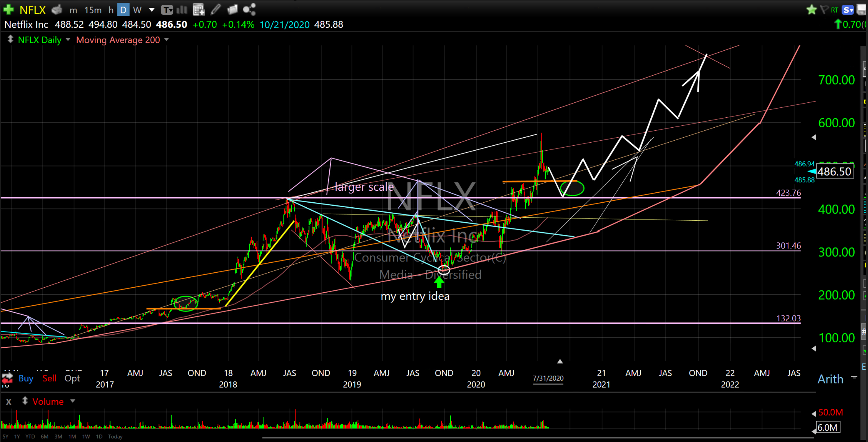Click the green plus add-symbol icon
868x442 pixels.
[8, 9]
